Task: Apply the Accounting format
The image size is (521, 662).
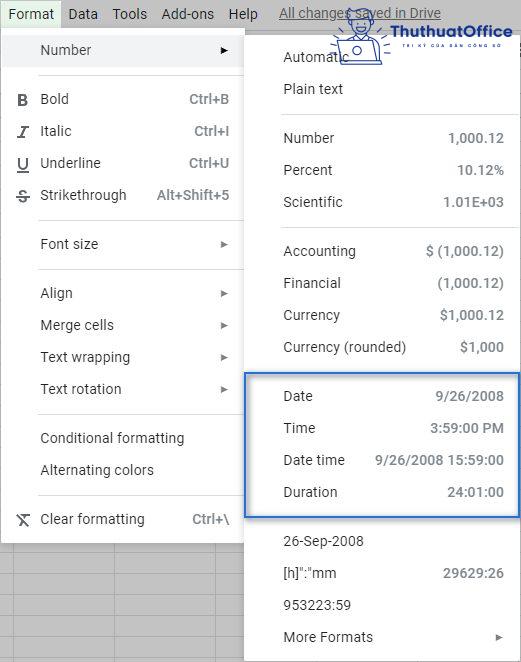Action: (x=382, y=251)
